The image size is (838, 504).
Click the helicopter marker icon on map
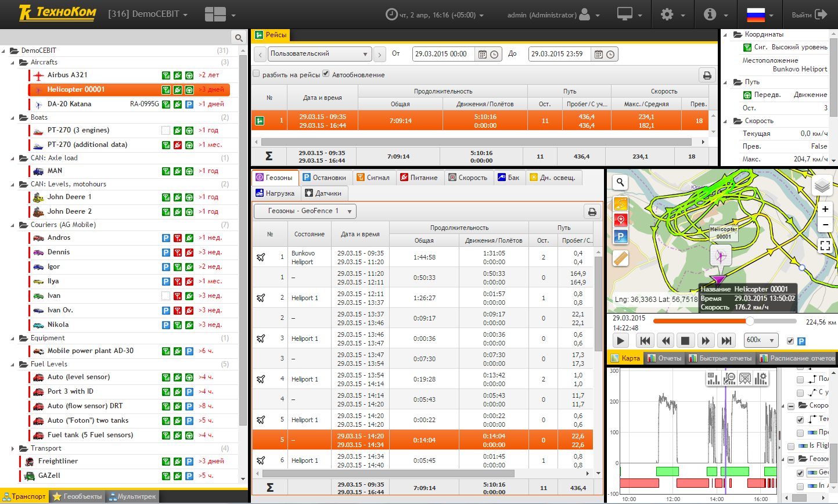[721, 255]
